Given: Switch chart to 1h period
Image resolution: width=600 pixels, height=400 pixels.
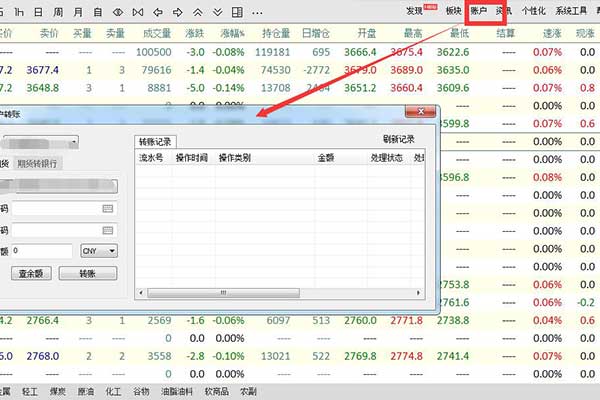Looking at the screenshot, I should point(19,12).
